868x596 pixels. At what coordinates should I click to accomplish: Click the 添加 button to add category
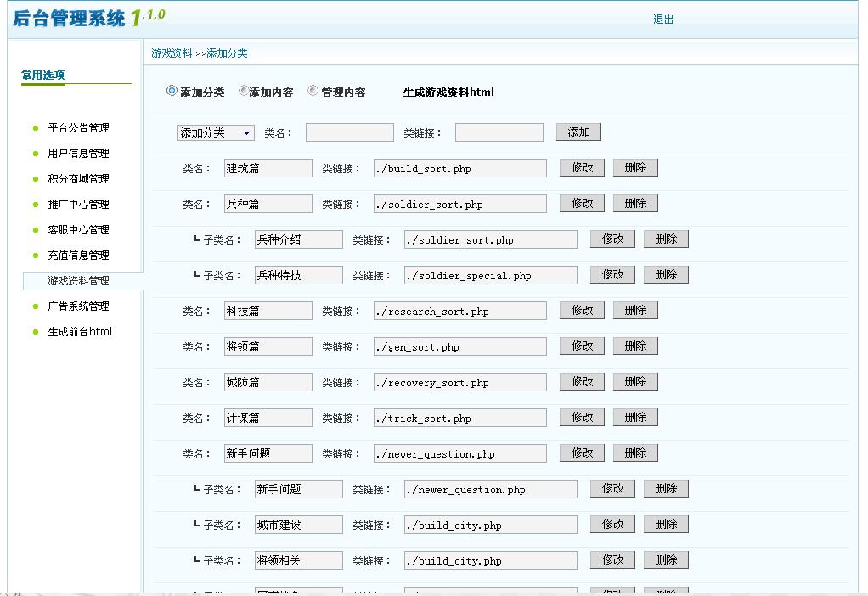[x=578, y=132]
